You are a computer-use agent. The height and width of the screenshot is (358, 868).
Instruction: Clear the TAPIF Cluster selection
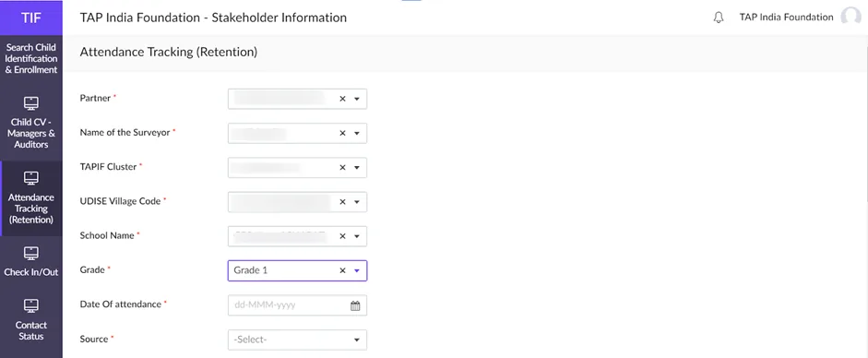(342, 168)
